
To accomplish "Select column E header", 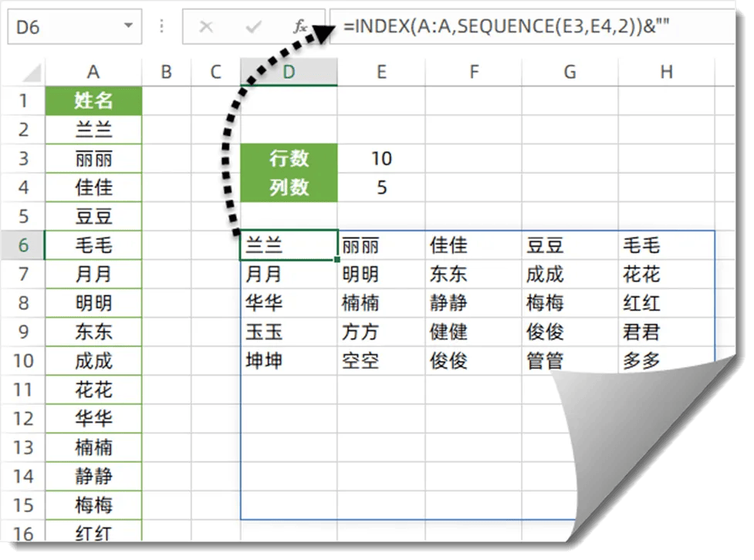I will point(381,72).
